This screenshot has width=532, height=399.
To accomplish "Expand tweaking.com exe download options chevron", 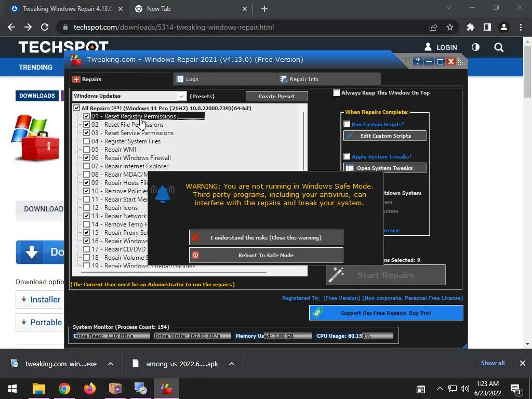I will (x=111, y=364).
